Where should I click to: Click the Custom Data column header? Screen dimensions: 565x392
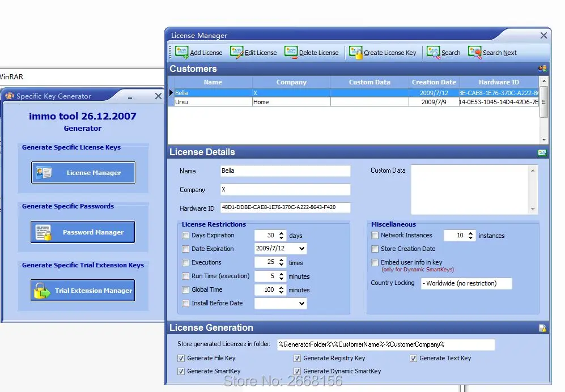click(x=369, y=82)
